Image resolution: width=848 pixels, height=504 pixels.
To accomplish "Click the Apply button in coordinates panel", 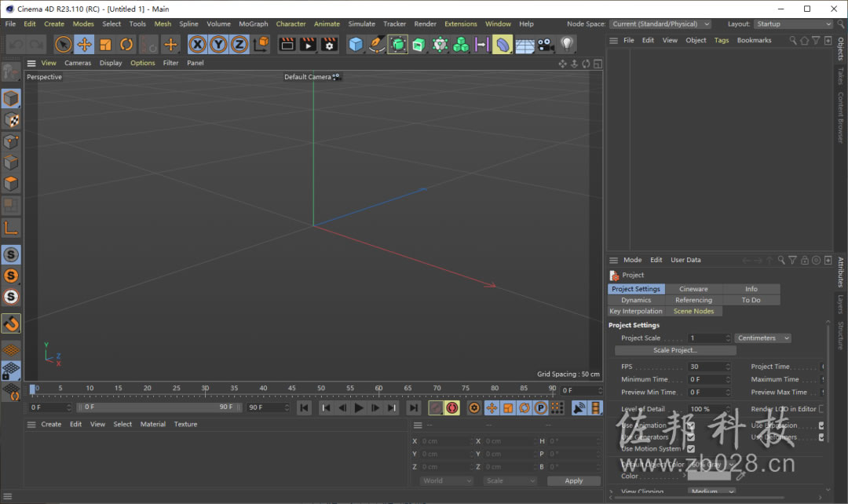I will click(x=574, y=480).
